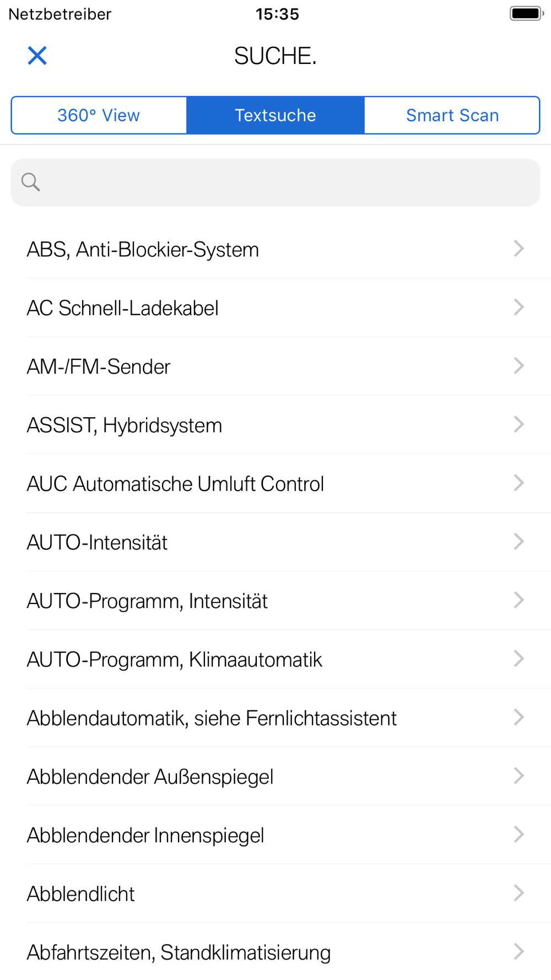Click chevron icon for AUTO-Intensität
This screenshot has height=980, width=551.
(518, 542)
